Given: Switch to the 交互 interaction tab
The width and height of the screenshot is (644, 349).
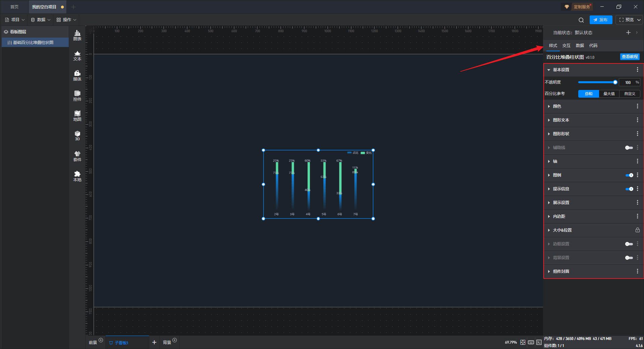Looking at the screenshot, I should pyautogui.click(x=566, y=46).
